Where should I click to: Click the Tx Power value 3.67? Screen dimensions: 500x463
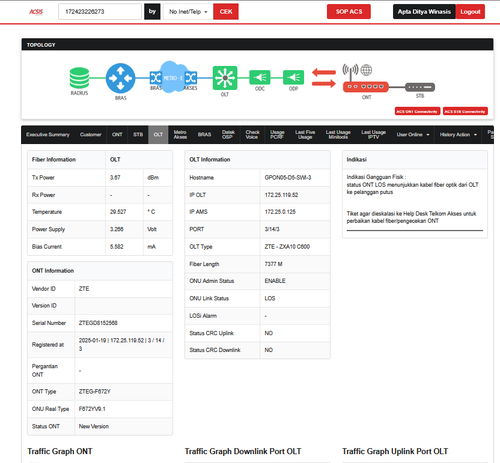click(x=115, y=178)
